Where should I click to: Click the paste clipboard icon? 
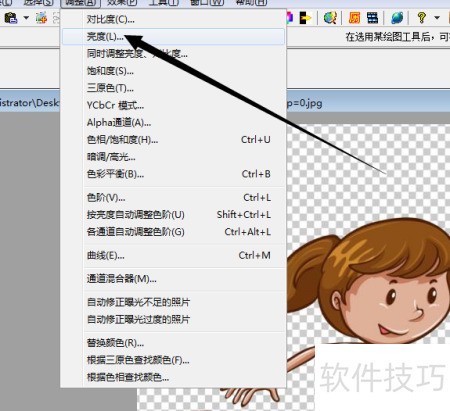pyautogui.click(x=11, y=18)
